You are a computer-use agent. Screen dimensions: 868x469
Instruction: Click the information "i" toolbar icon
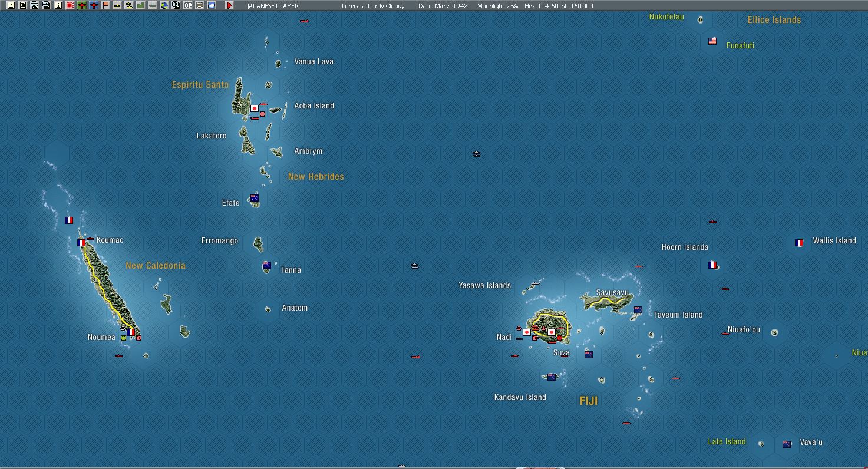(58, 5)
